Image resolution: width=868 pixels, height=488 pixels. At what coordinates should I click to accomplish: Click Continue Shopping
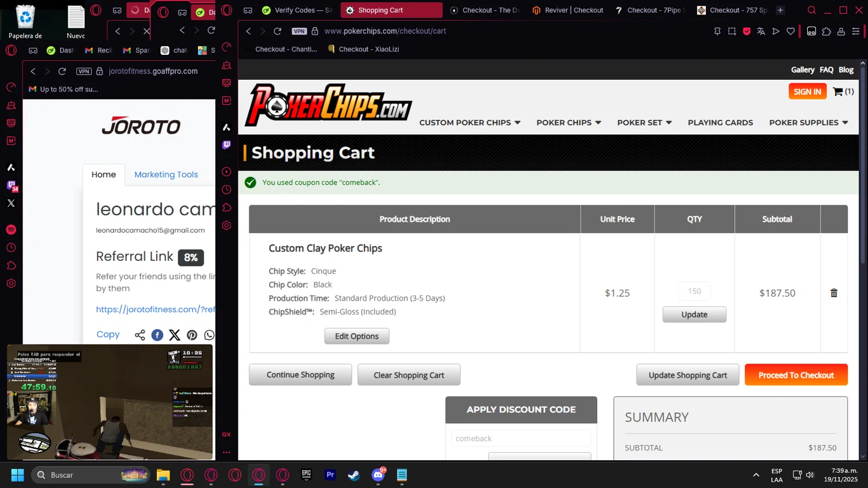pyautogui.click(x=300, y=375)
